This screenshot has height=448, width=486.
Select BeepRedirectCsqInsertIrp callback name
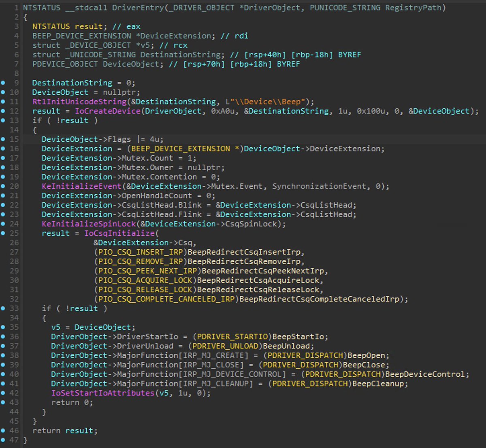pyautogui.click(x=244, y=252)
